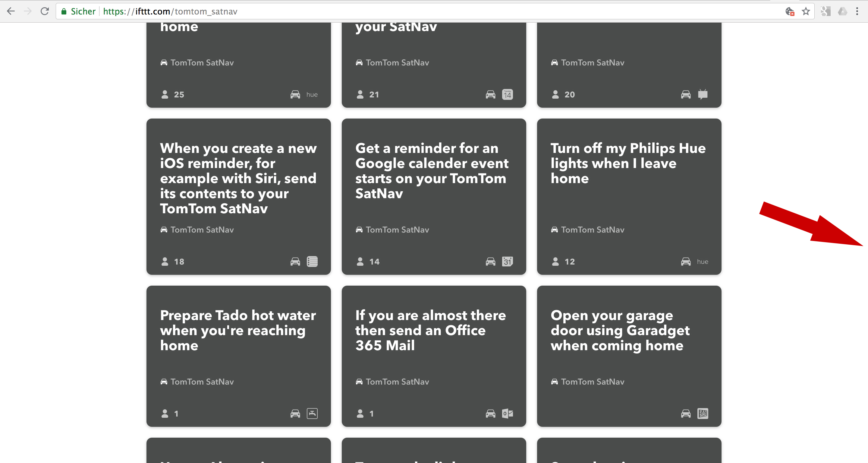Image resolution: width=868 pixels, height=463 pixels.
Task: Click Office 365 Mail icon on card
Action: pyautogui.click(x=508, y=414)
